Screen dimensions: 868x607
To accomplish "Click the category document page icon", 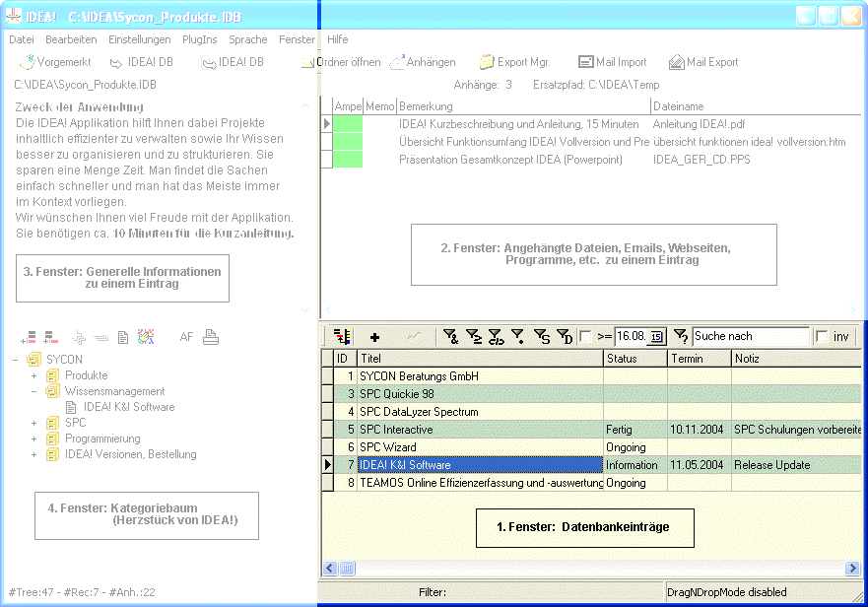I will pyautogui.click(x=123, y=337).
